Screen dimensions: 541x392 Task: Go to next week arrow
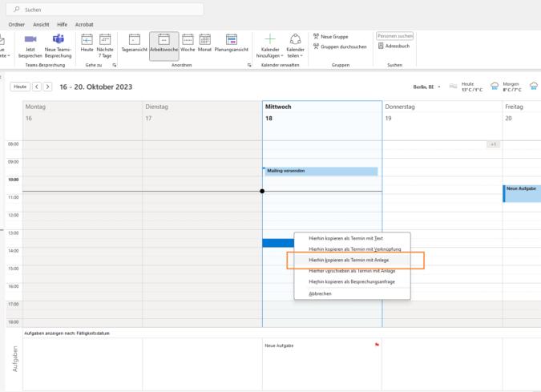pos(47,87)
